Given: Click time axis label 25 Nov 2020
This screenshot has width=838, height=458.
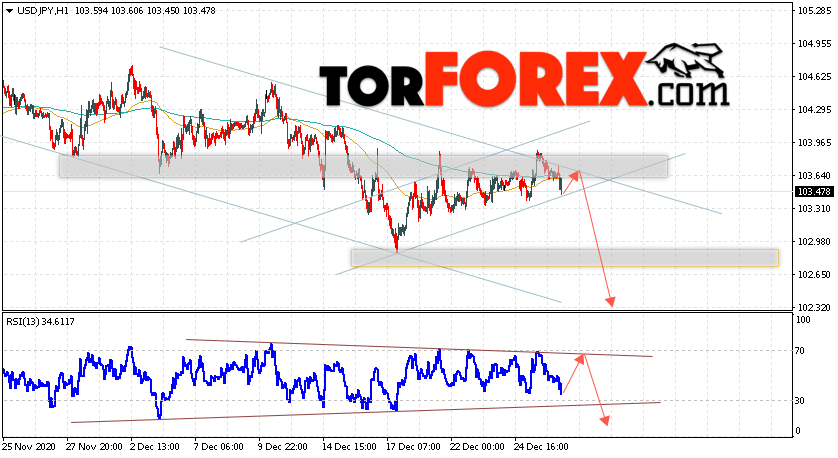Looking at the screenshot, I should pos(29,447).
